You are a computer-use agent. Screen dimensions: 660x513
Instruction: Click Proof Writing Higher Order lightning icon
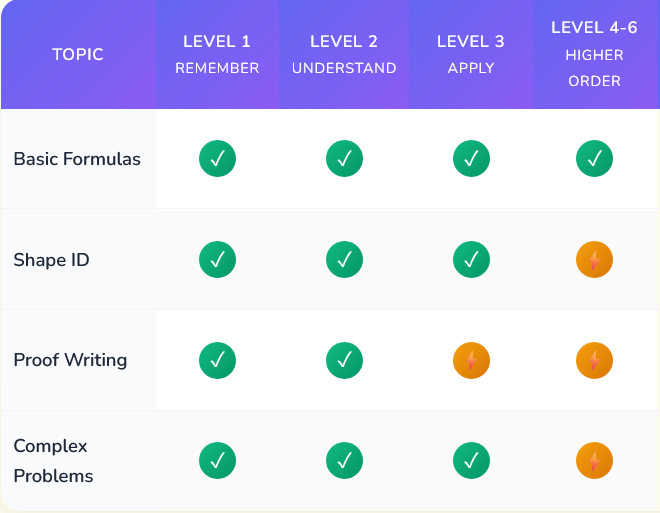(x=594, y=360)
